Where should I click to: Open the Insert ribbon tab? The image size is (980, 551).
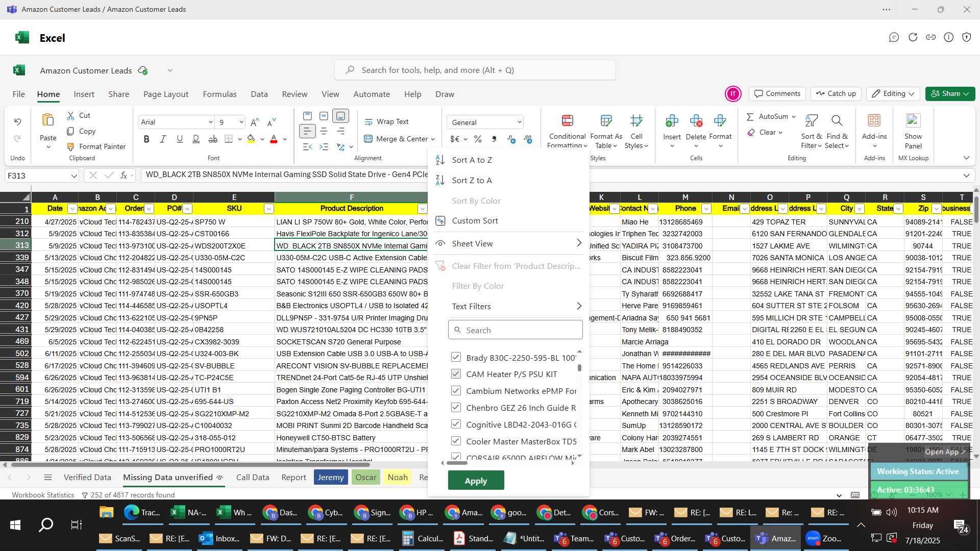point(84,94)
